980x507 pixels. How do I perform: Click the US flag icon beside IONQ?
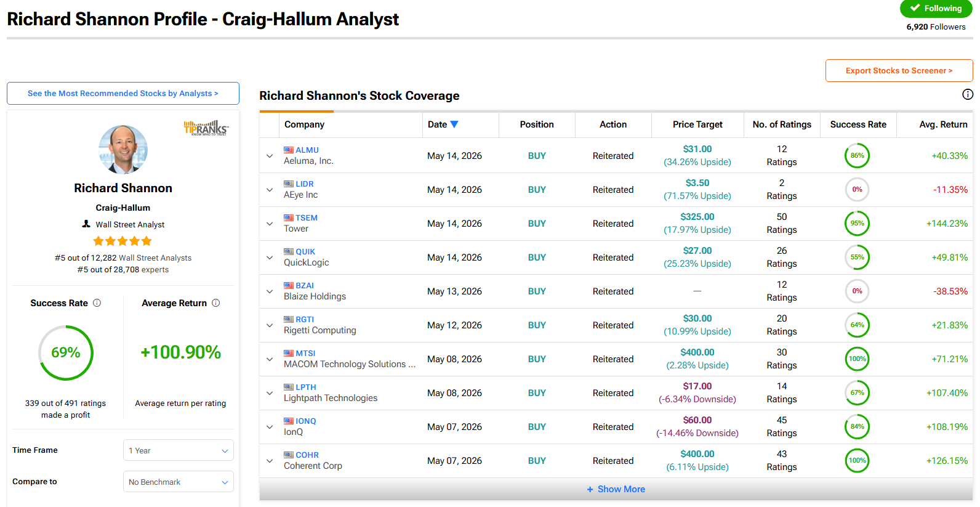[289, 421]
